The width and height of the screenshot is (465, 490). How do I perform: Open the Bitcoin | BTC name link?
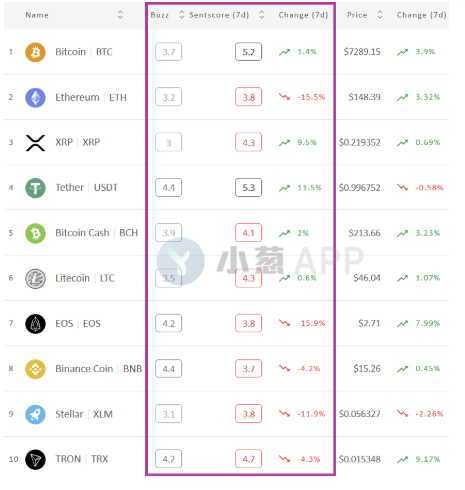[84, 52]
